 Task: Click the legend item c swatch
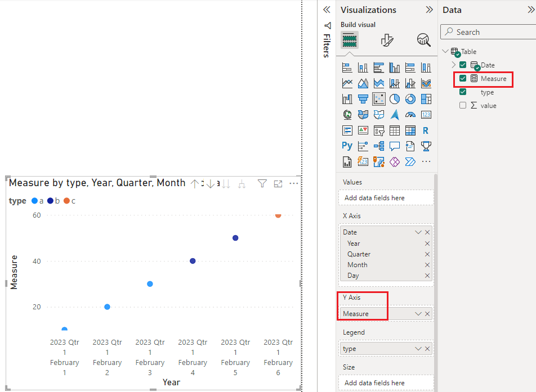coord(66,201)
